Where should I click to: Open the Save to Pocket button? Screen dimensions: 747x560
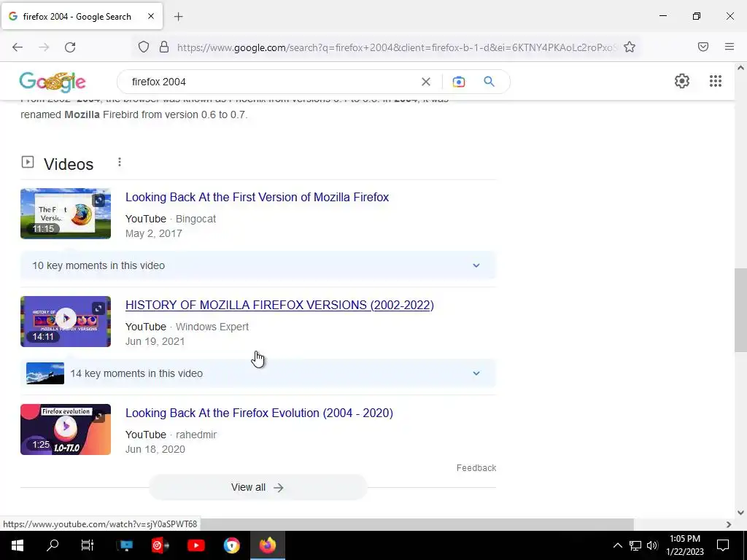pos(703,47)
